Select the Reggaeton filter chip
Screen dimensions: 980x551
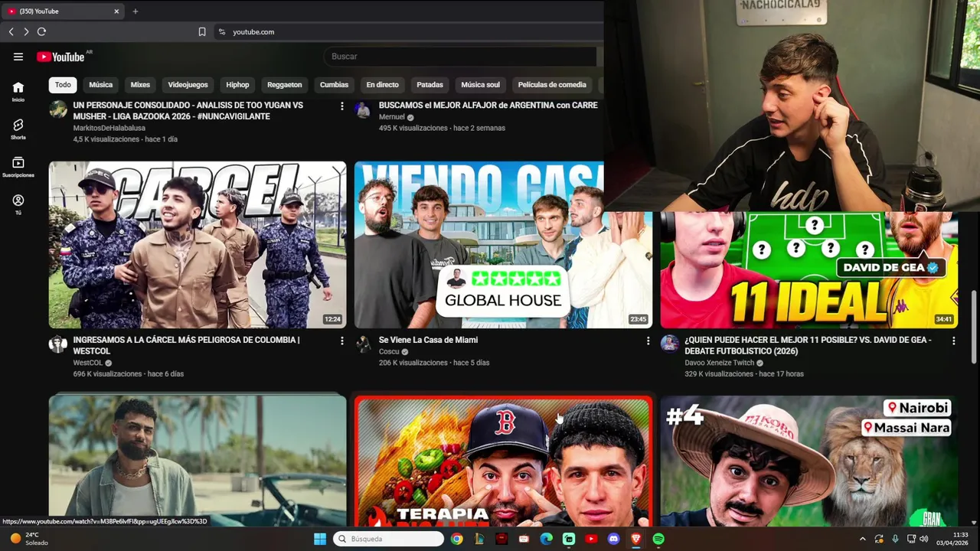[x=284, y=85]
